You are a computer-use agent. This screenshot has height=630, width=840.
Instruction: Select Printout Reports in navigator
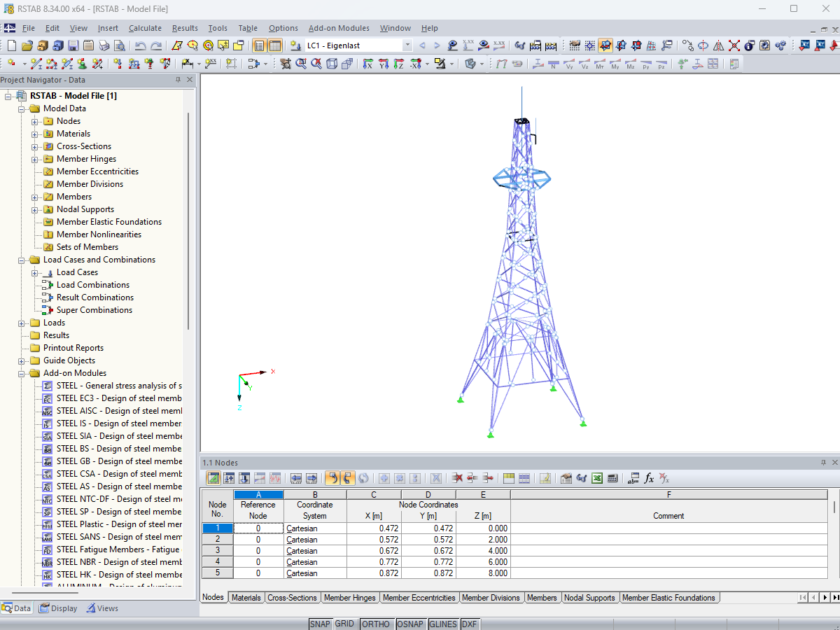coord(73,348)
